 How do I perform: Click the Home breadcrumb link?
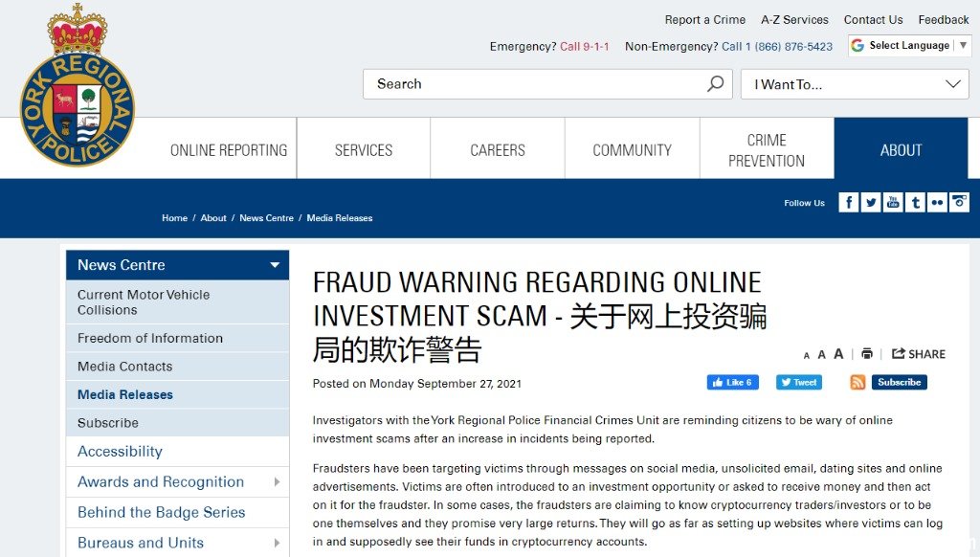pos(174,218)
